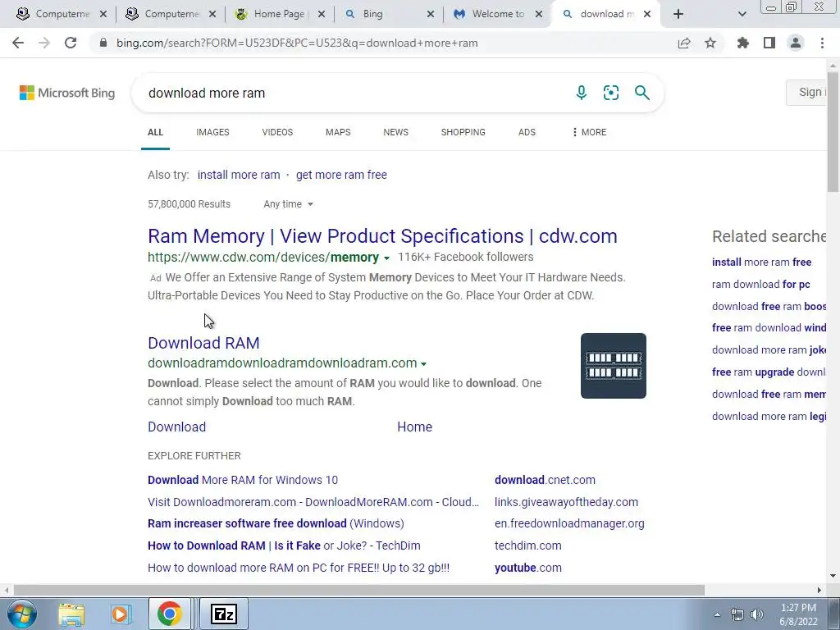The height and width of the screenshot is (630, 840).
Task: Open the 'How to Download RAM' TechDim link
Action: [x=284, y=546]
